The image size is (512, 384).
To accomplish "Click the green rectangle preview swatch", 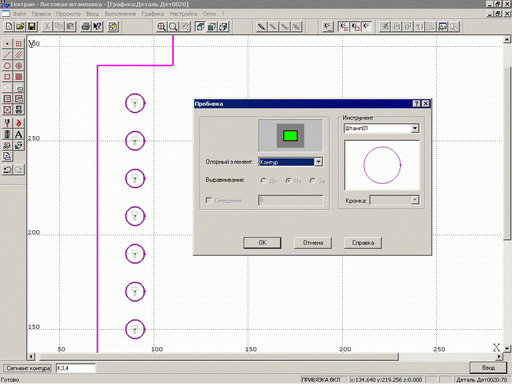I will tap(290, 136).
